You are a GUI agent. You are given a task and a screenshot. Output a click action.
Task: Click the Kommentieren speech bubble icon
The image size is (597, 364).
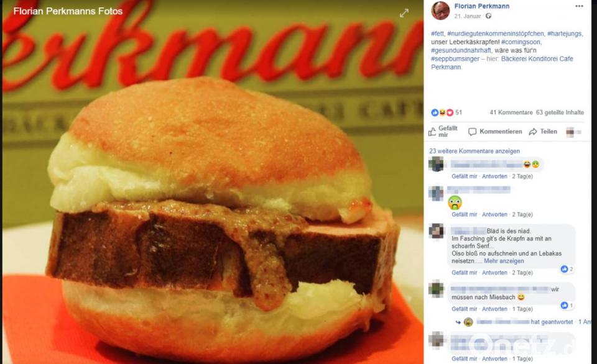point(472,132)
